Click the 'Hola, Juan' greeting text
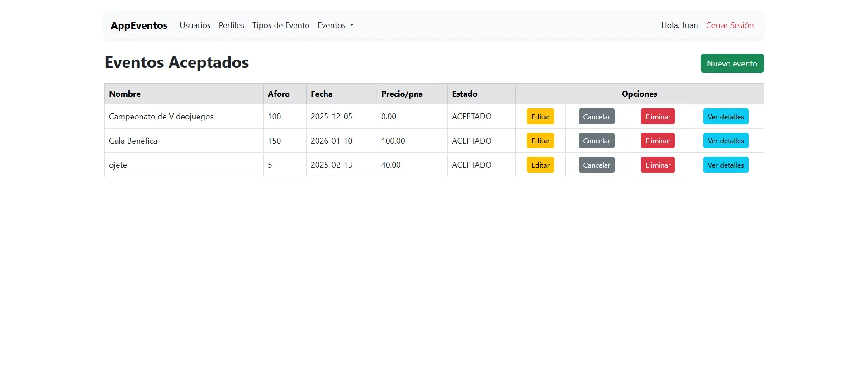Screen dimensions: 868x391 coord(679,25)
